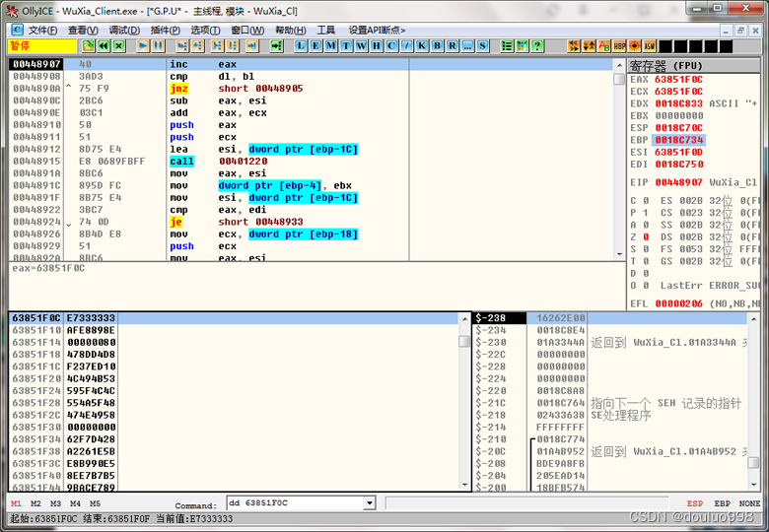Open the 选项(T) menu

coord(205,31)
